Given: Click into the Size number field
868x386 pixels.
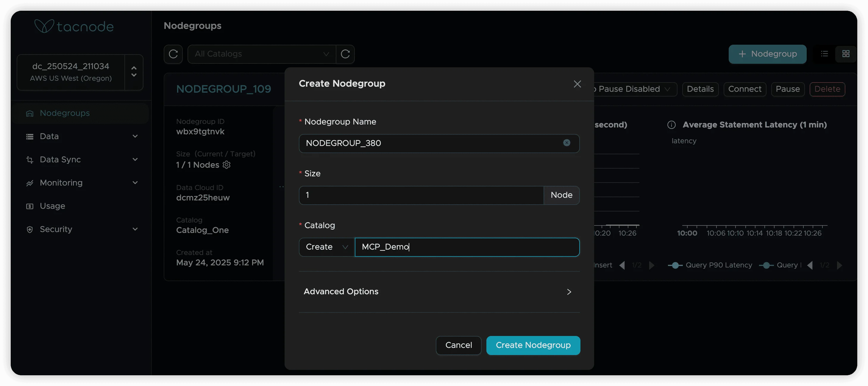Looking at the screenshot, I should (x=421, y=195).
